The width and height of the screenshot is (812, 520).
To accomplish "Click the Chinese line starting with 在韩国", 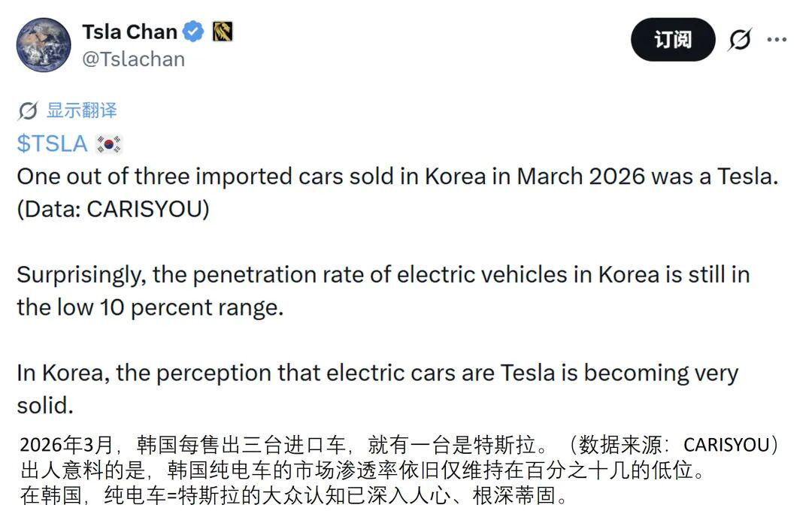I will [x=293, y=496].
